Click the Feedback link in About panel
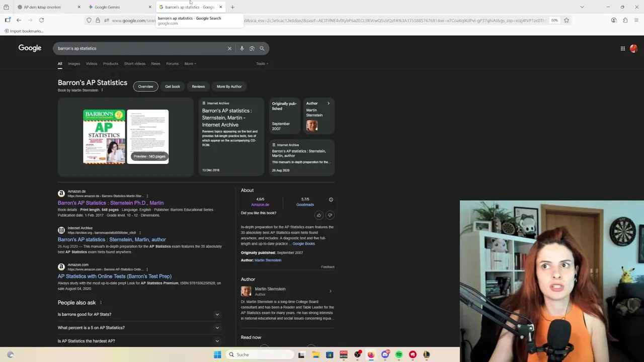Screen dimensions: 644x362 328,267
